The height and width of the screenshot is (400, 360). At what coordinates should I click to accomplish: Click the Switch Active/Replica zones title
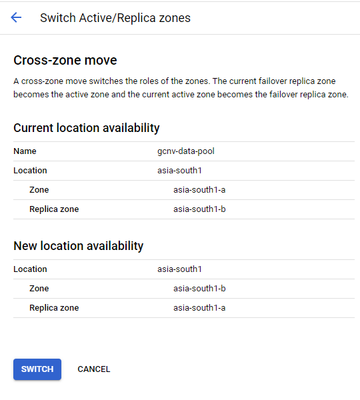[x=115, y=18]
